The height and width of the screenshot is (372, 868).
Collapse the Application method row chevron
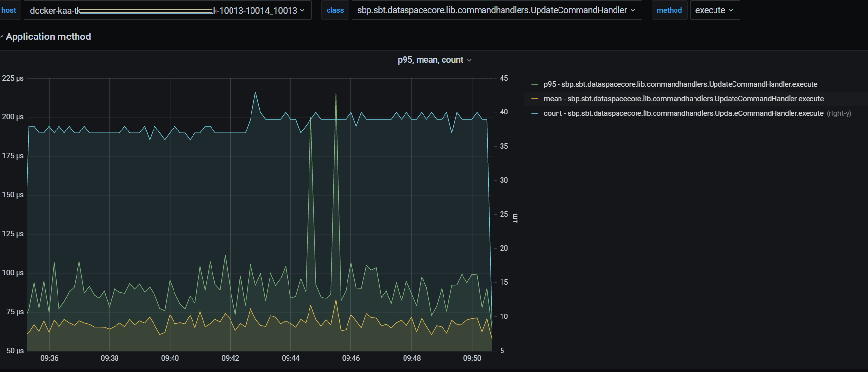point(2,37)
